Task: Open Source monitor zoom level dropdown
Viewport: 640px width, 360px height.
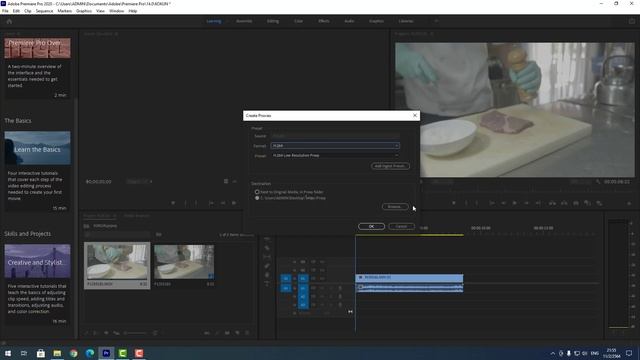Action: point(139,181)
